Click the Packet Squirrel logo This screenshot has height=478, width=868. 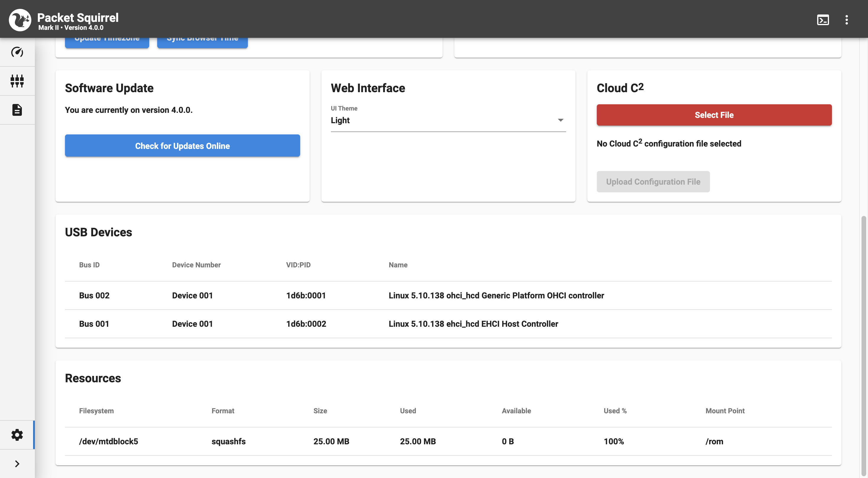(20, 19)
